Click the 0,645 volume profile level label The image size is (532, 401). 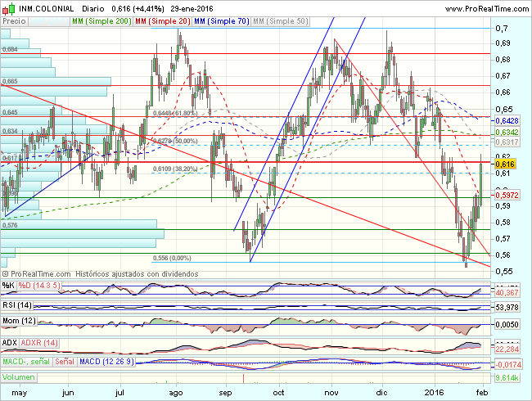pos(10,112)
